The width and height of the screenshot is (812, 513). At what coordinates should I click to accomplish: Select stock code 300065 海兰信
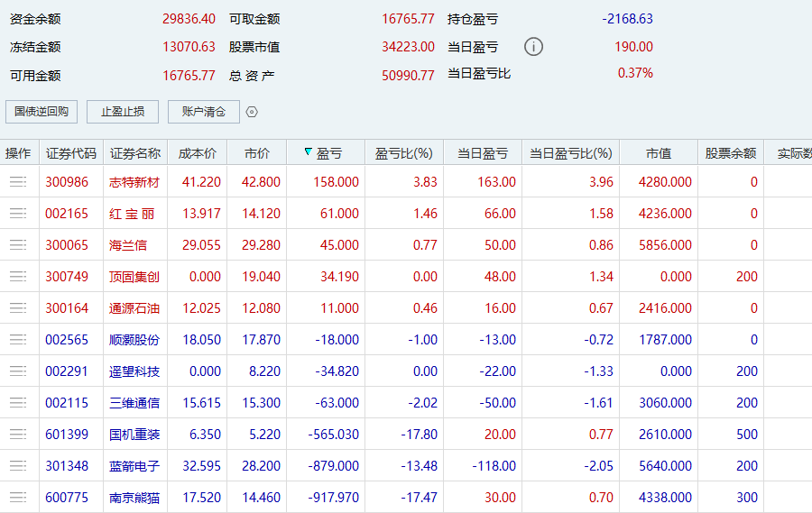[x=68, y=245]
